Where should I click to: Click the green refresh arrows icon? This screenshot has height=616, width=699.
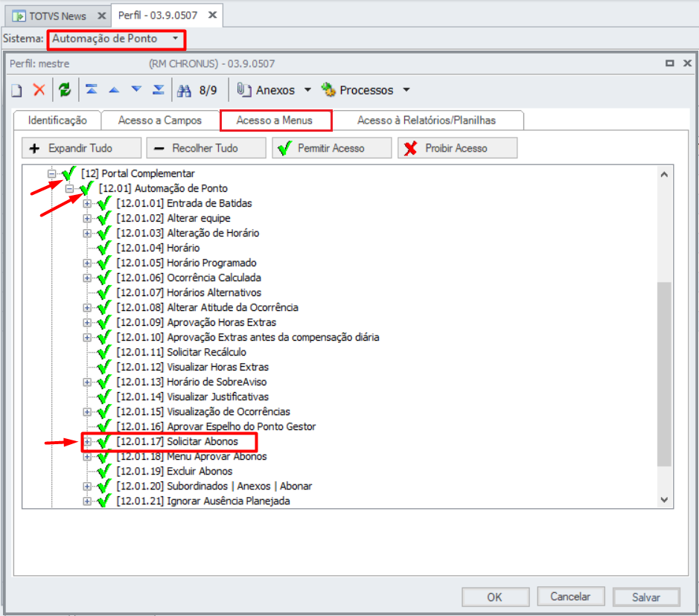65,90
